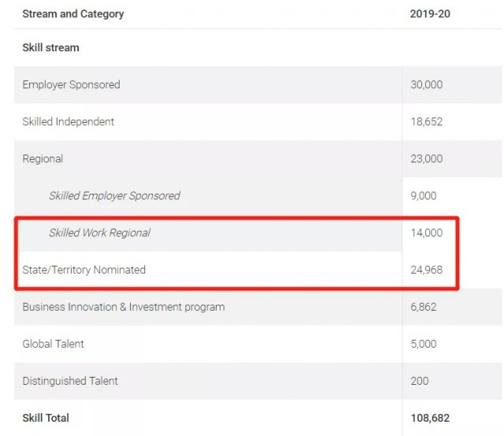Select the "Skill stream" heading

[50, 47]
